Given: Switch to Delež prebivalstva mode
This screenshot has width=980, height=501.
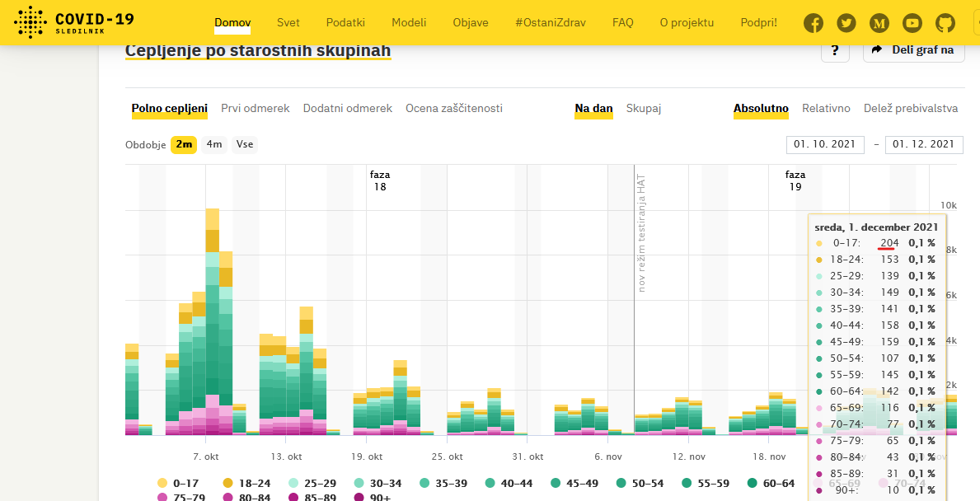Looking at the screenshot, I should [911, 109].
